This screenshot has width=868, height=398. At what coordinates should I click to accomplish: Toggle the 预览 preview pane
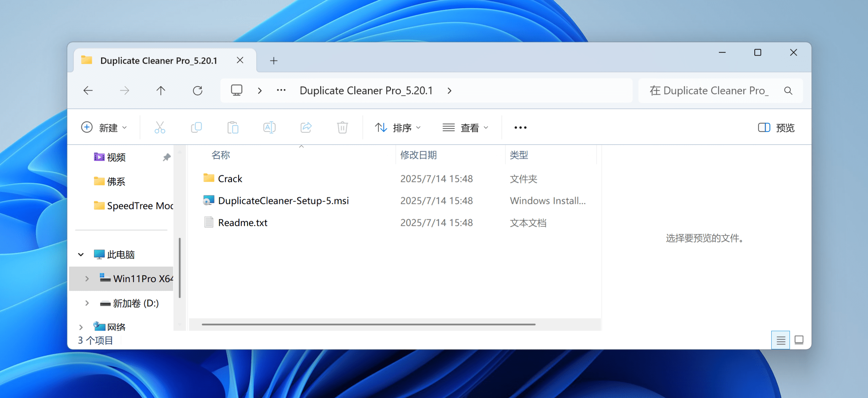coord(776,128)
